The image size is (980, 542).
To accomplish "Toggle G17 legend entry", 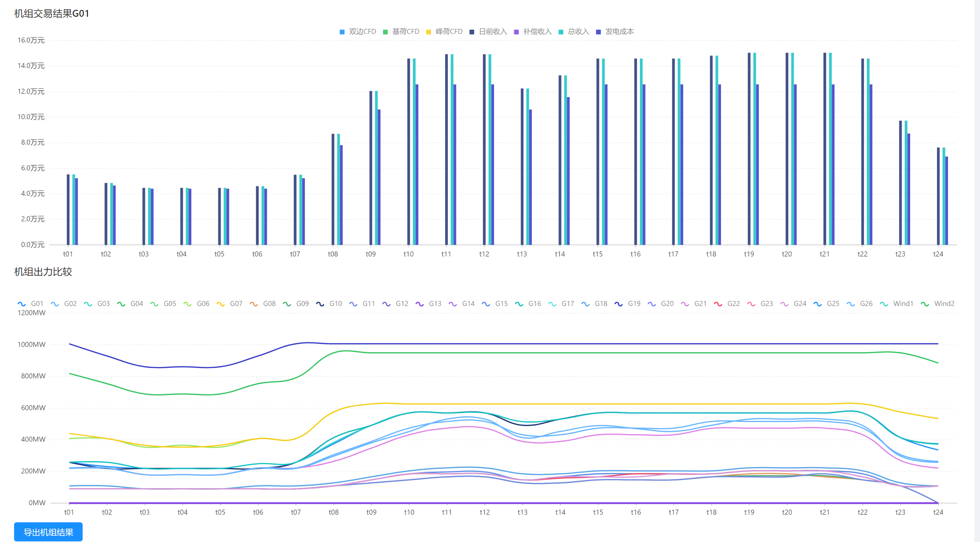I will click(x=561, y=304).
